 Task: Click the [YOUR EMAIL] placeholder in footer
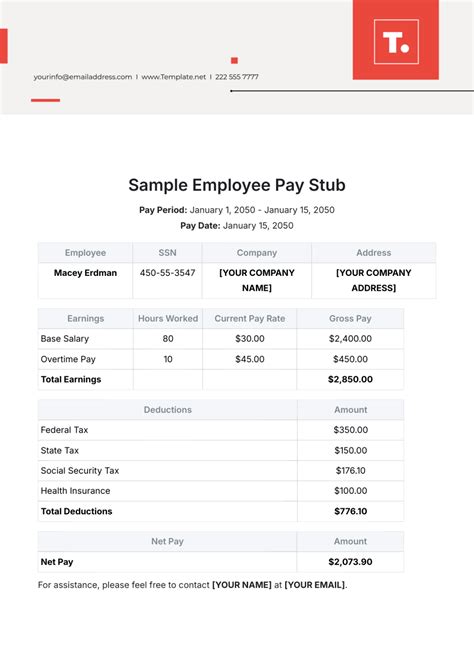click(x=314, y=585)
